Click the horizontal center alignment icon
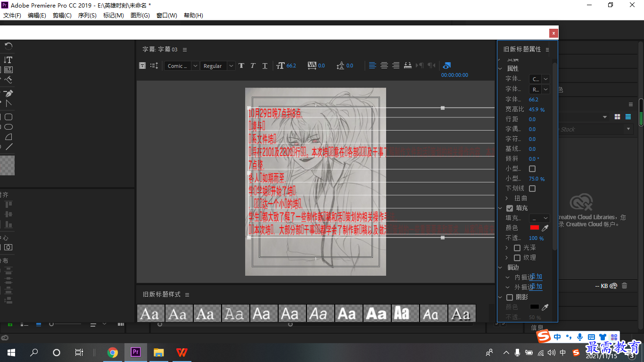 pyautogui.click(x=8, y=247)
